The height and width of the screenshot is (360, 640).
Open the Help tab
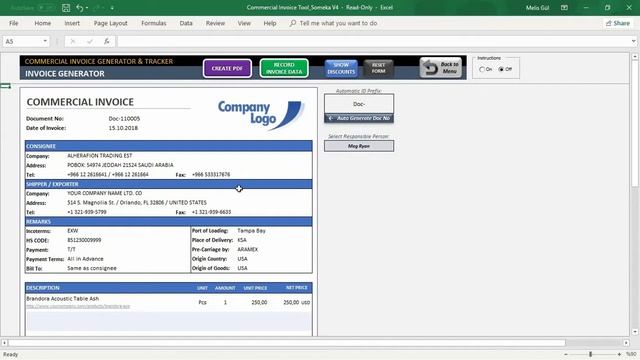(269, 23)
